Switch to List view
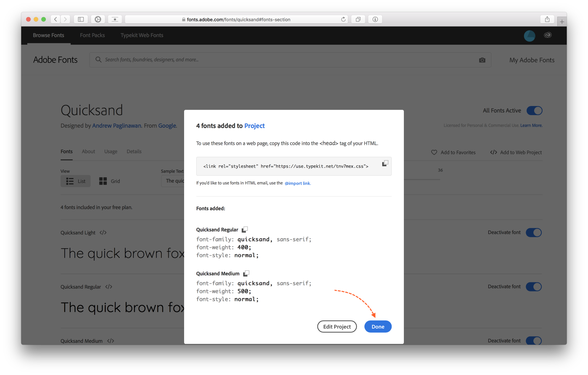 (76, 181)
